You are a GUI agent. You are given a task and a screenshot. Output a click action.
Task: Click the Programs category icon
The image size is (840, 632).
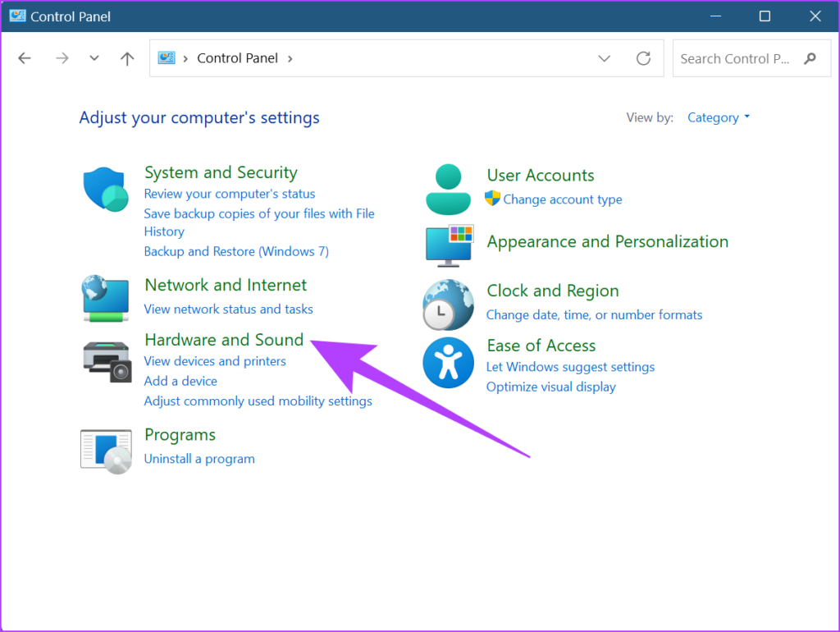(105, 451)
